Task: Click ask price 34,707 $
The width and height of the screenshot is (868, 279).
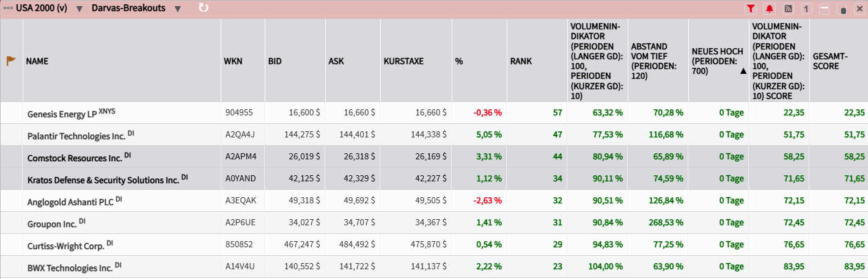Action: 359,223
